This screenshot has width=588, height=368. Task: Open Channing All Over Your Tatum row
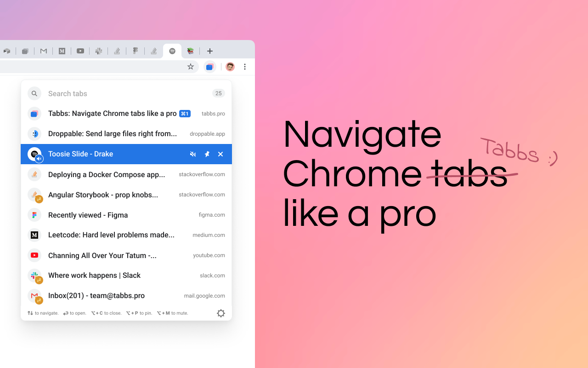(x=126, y=255)
